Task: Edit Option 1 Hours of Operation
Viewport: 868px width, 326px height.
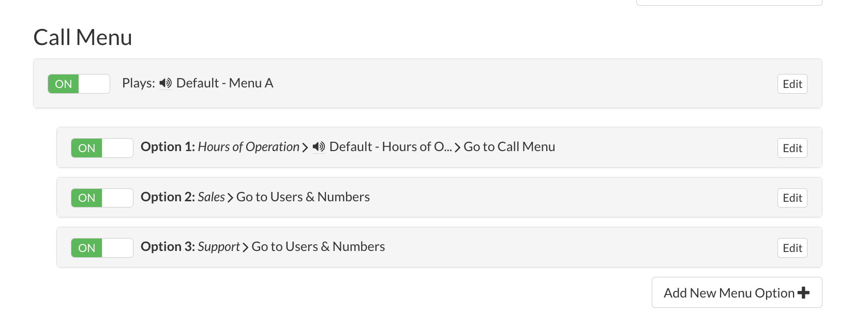Action: pyautogui.click(x=792, y=148)
